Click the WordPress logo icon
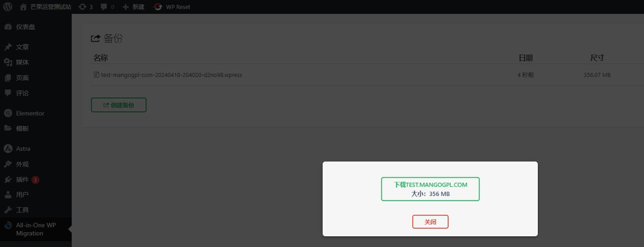The height and width of the screenshot is (247, 644). tap(7, 7)
